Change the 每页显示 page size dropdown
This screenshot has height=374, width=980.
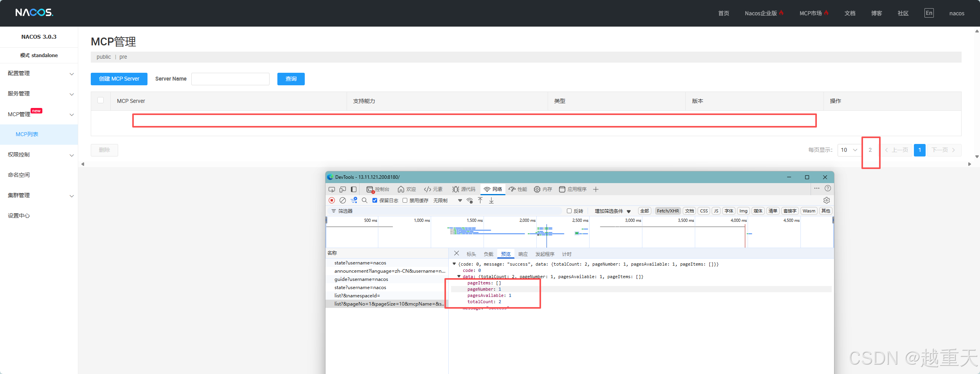849,150
